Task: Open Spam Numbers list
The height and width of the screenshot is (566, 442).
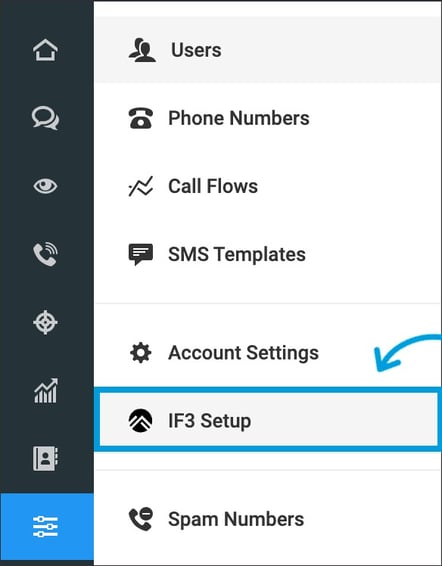Action: [267, 519]
